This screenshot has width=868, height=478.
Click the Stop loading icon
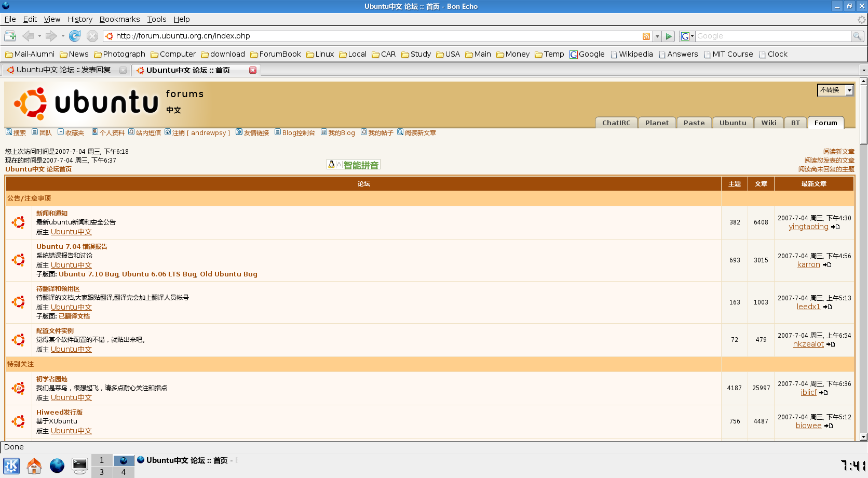click(x=92, y=36)
